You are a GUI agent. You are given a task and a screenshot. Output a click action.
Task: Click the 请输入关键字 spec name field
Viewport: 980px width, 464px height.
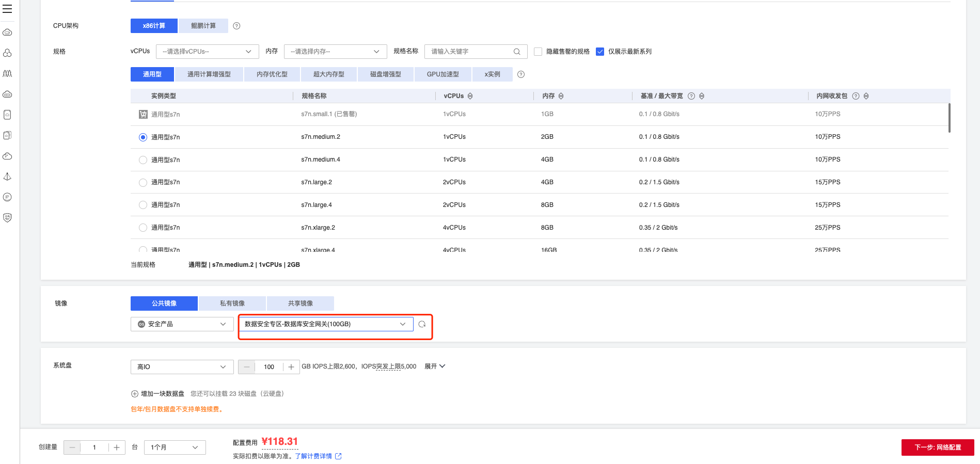[x=469, y=52]
